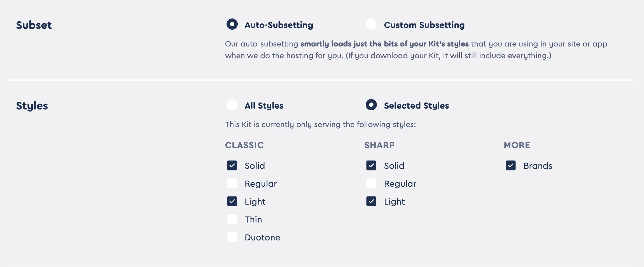Screen dimensions: 644x267
Task: Check the Thin style checkbox
Action: [232, 219]
